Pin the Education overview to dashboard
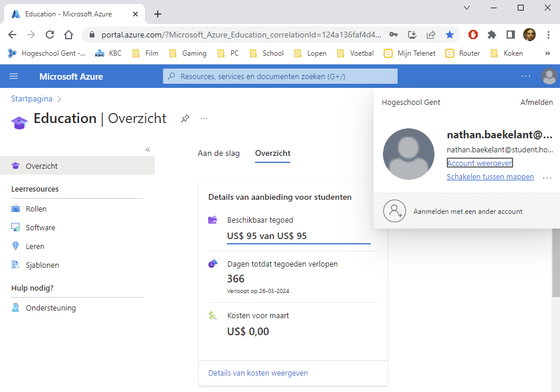The height and width of the screenshot is (392, 560). click(x=185, y=118)
